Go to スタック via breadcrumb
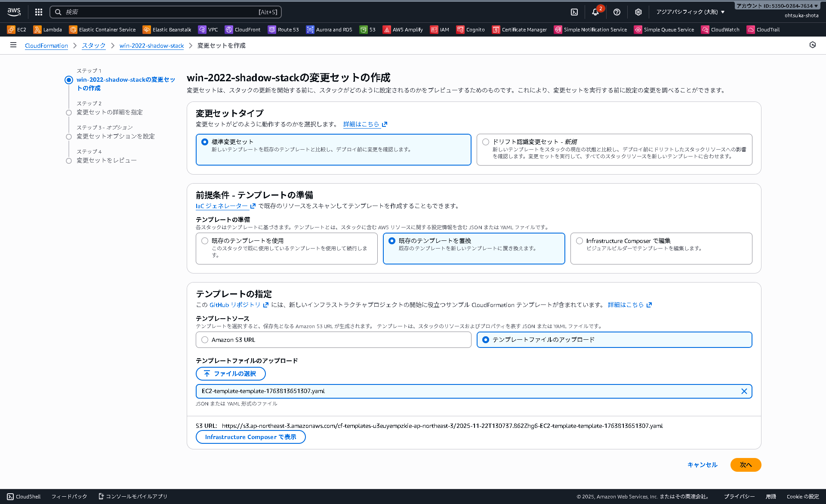Image resolution: width=826 pixels, height=504 pixels. coord(93,45)
